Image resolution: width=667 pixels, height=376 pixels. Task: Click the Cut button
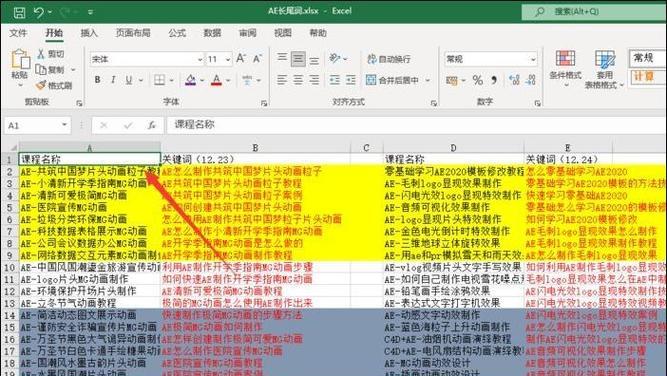coord(50,54)
